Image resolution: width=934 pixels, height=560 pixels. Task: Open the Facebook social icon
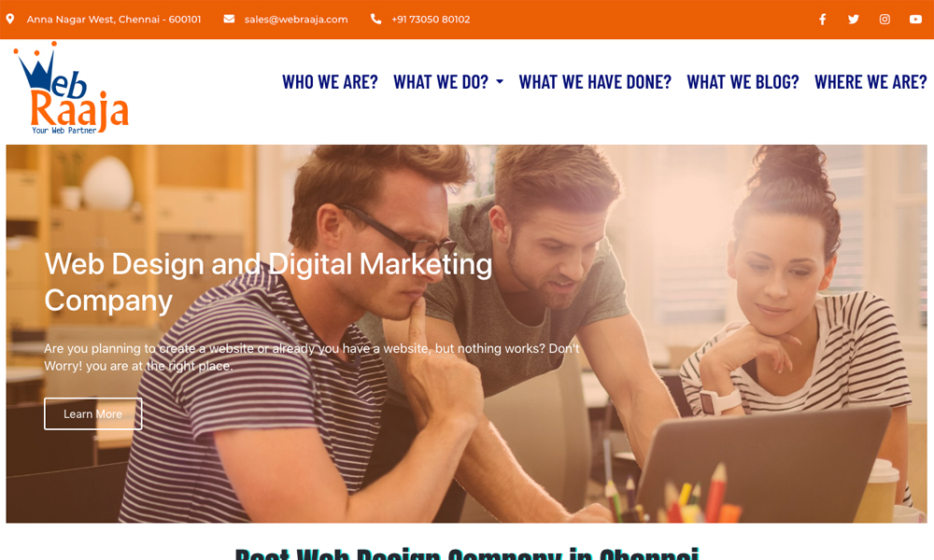pos(822,19)
